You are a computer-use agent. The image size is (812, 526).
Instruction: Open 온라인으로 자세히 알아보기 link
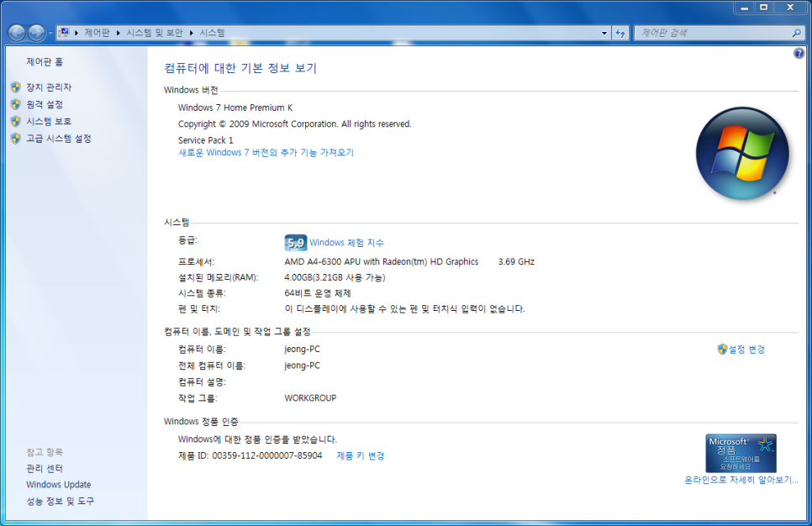pyautogui.click(x=741, y=480)
